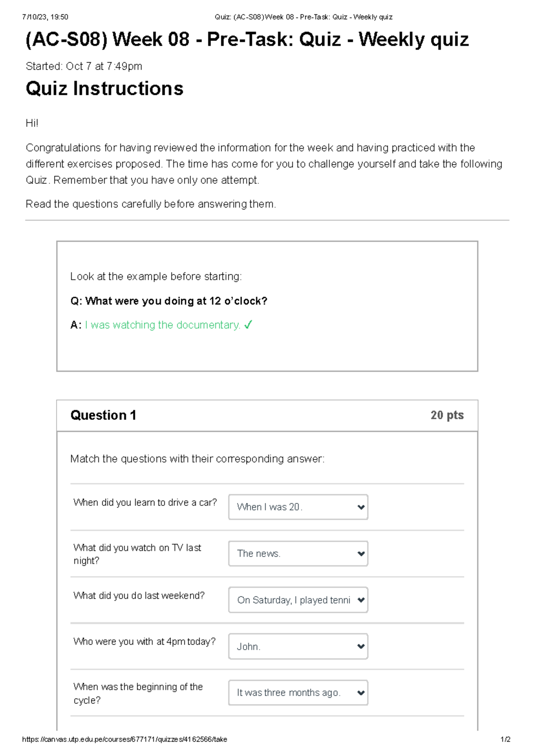This screenshot has width=534, height=756.
Task: Open the dropdown showing 'The news.'
Action: tap(297, 553)
